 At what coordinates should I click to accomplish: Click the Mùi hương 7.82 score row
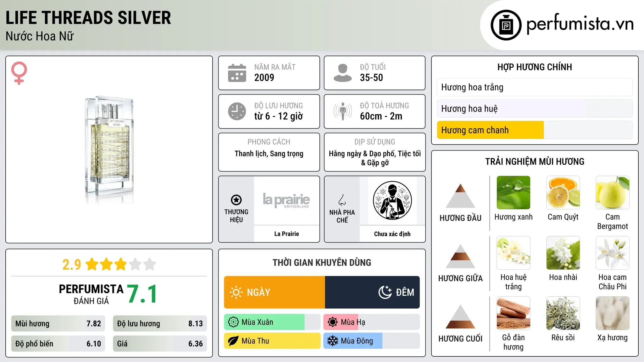pyautogui.click(x=58, y=323)
